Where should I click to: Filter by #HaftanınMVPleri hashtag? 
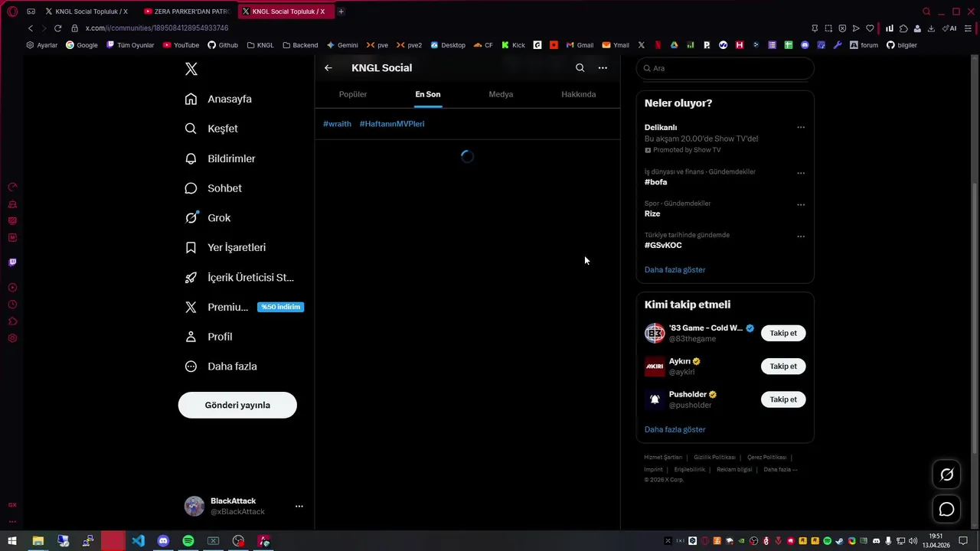[x=392, y=124]
